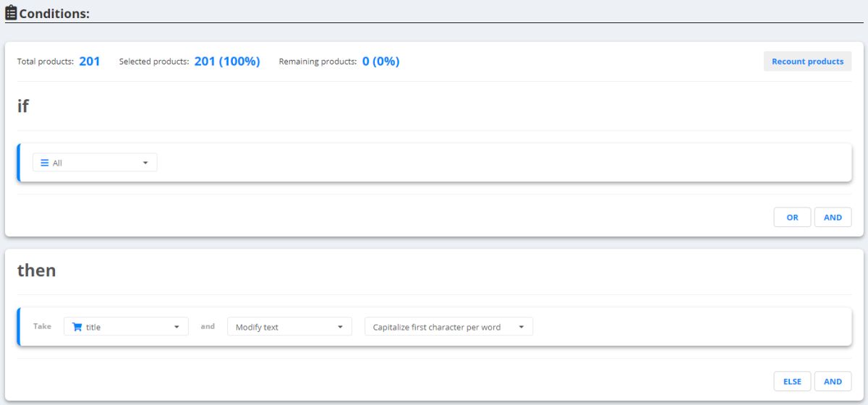This screenshot has height=405, width=868.
Task: Click the Recount products button
Action: click(x=807, y=61)
